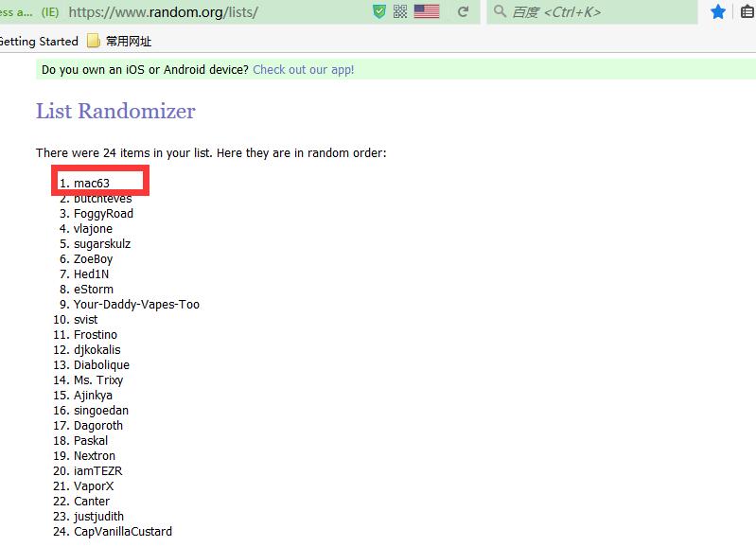756x547 pixels.
Task: Select list entry 'Ajinkya'
Action: point(93,395)
